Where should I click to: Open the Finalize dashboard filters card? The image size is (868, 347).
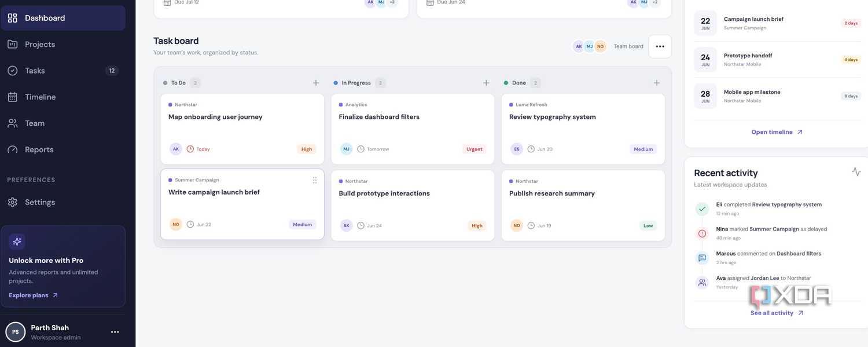(x=413, y=129)
